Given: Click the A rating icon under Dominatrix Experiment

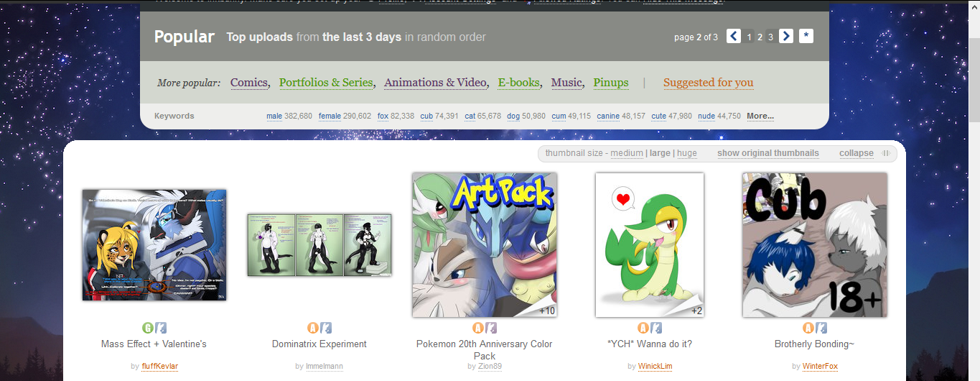Looking at the screenshot, I should point(313,328).
